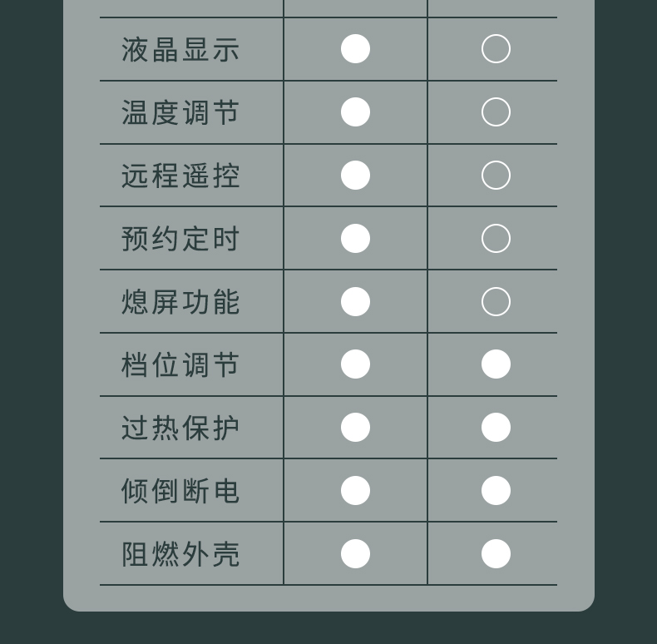Select the hollow circle in 温度调节 row
This screenshot has height=644, width=657.
[x=496, y=112]
